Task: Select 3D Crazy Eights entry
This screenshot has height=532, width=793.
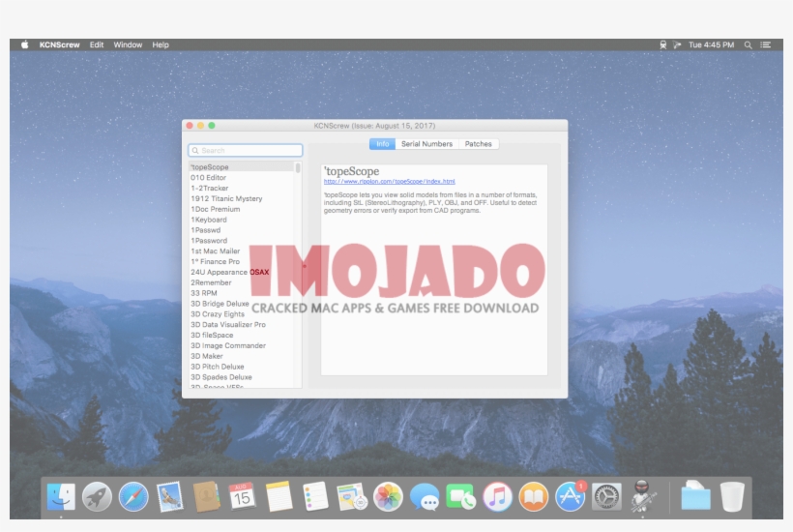Action: pos(242,314)
